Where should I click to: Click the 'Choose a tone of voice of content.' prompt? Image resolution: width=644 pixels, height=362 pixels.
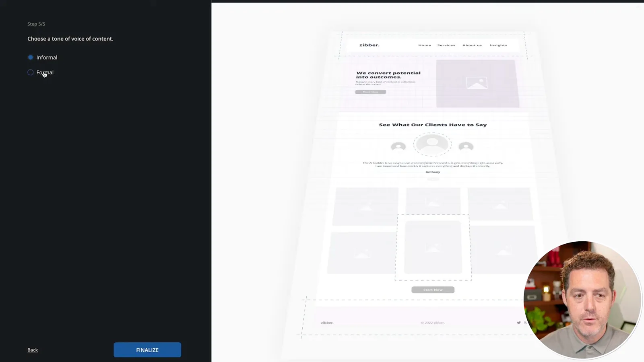[70, 39]
